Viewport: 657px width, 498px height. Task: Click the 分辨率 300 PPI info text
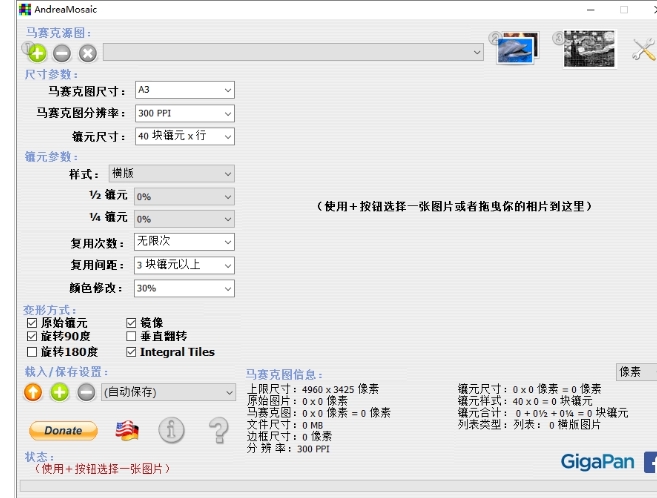[x=288, y=449]
